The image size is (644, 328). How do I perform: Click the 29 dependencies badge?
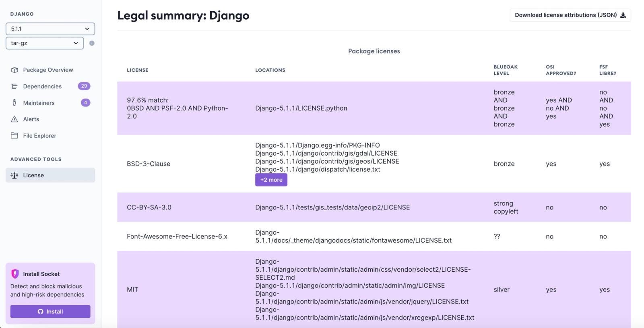(x=84, y=86)
